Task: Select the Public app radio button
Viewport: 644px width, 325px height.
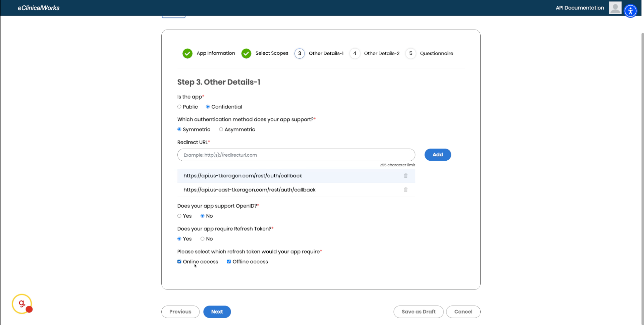Action: point(179,107)
